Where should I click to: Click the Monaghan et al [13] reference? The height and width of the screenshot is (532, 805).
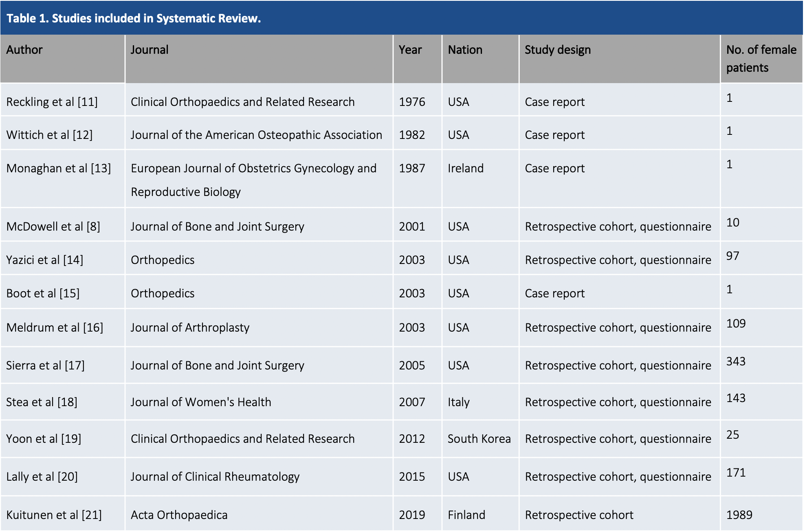pos(59,168)
